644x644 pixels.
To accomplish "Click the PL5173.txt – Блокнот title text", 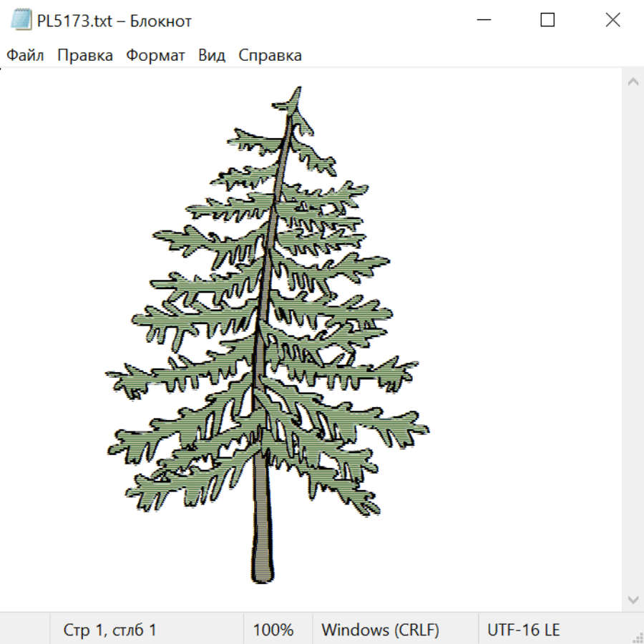I will tap(114, 21).
